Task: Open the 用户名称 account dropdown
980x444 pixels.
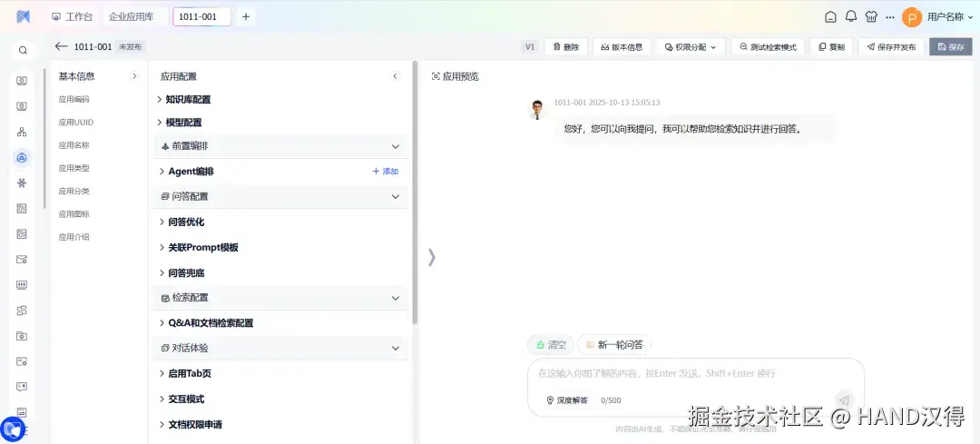Action: [951, 17]
